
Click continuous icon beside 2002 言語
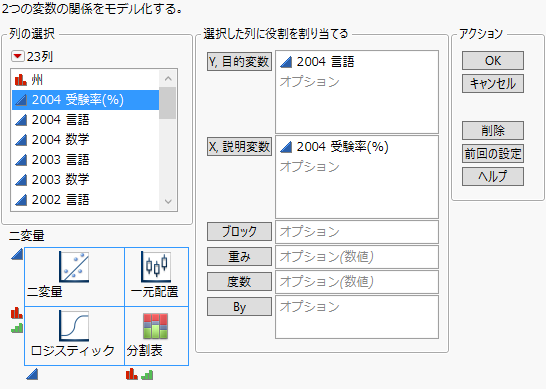click(x=21, y=200)
